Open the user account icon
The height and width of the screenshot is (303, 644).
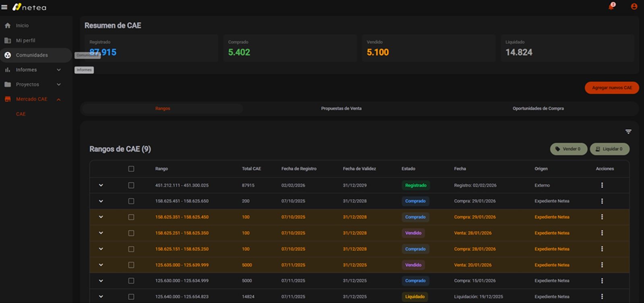point(634,6)
